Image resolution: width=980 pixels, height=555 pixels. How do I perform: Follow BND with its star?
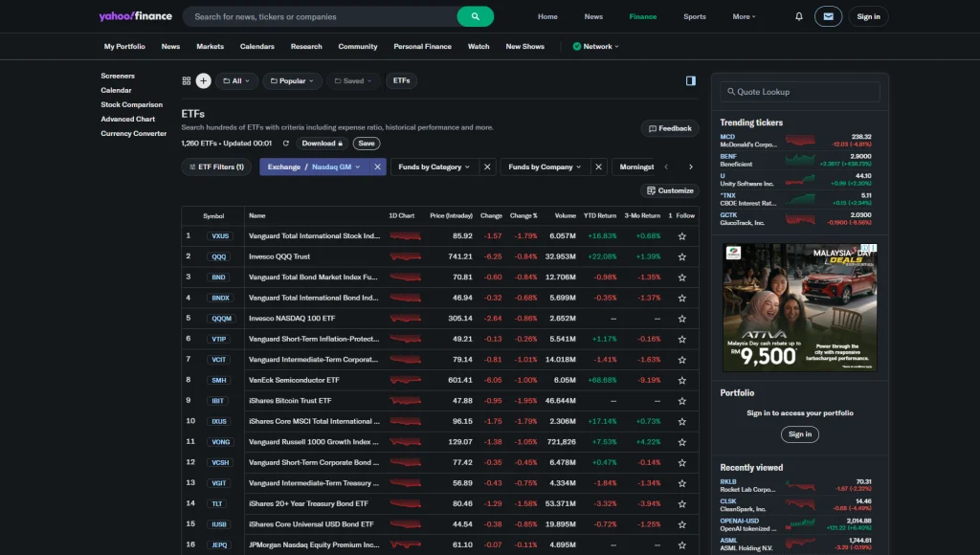681,277
